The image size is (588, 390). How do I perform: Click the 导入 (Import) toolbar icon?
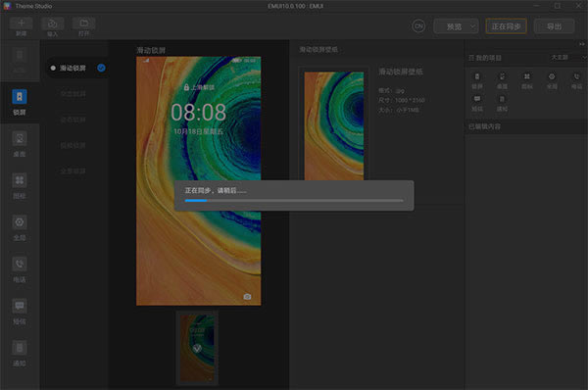(53, 24)
